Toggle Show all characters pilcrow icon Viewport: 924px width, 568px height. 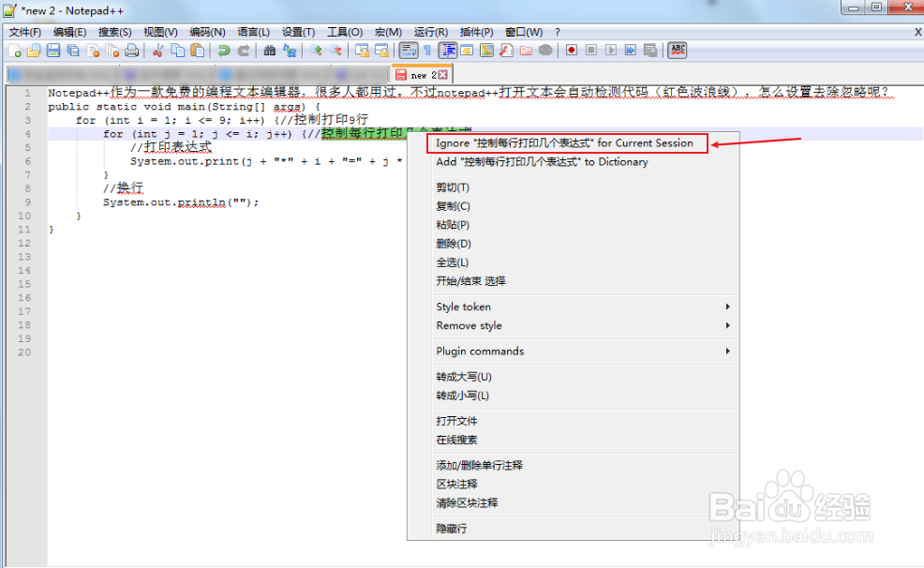[427, 51]
